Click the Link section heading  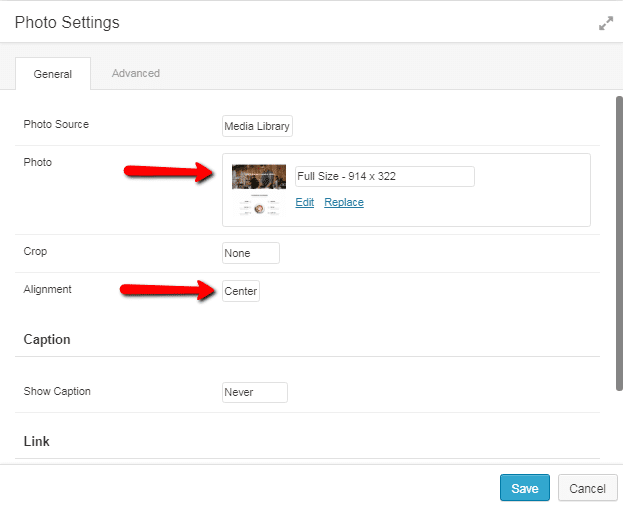pos(37,441)
